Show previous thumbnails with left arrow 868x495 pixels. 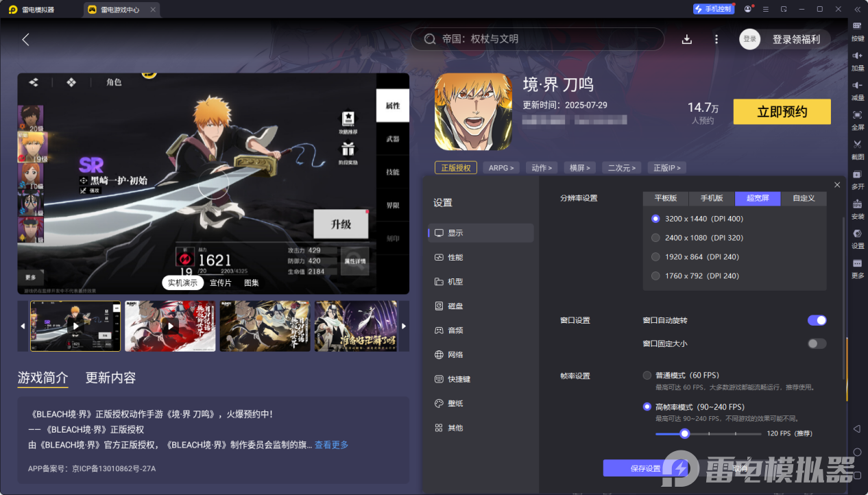(23, 326)
